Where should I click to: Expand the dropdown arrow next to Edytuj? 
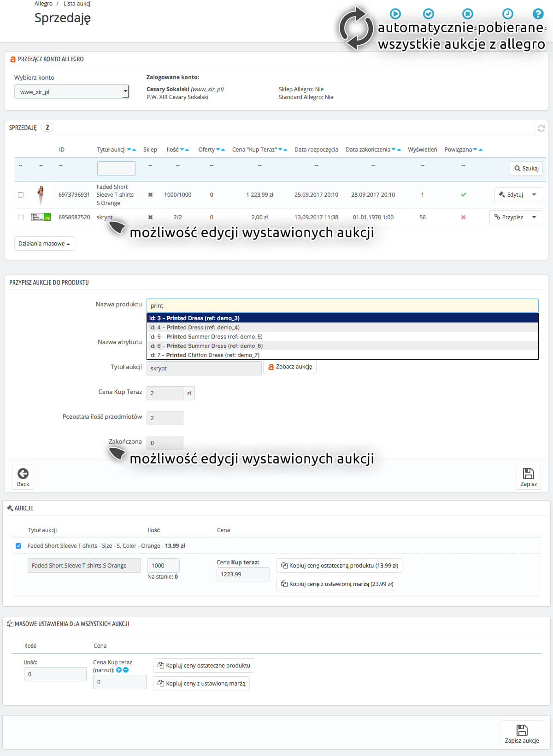tap(534, 194)
